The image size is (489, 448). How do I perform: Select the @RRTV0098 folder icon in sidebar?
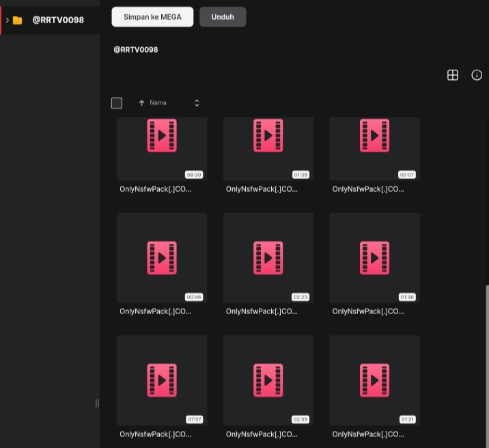(18, 20)
